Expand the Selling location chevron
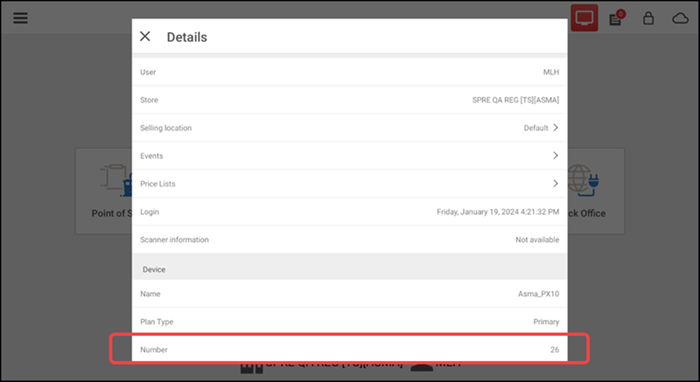 coord(555,128)
